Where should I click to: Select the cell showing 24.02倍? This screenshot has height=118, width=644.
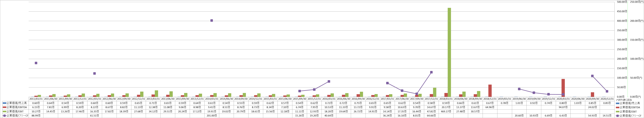point(592,107)
